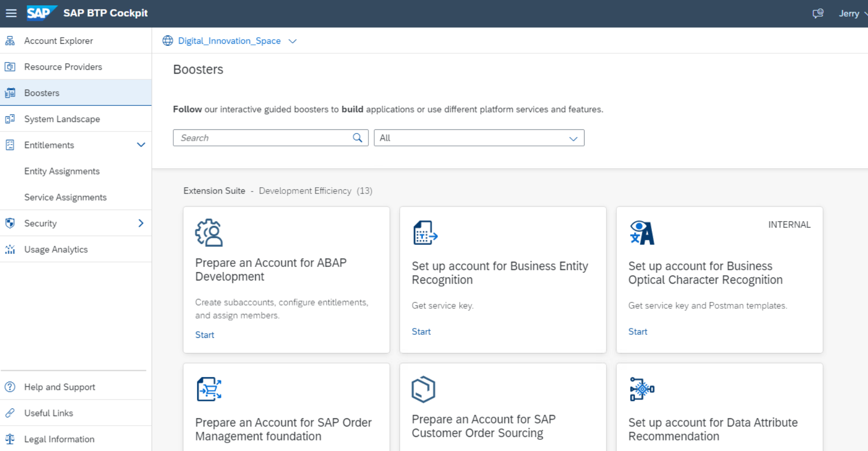
Task: Click the Customer Order Sourcing booster icon
Action: pos(423,389)
